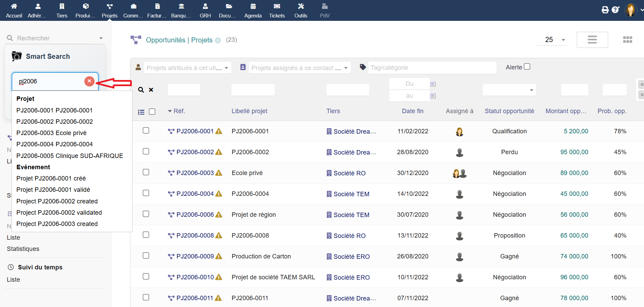The width and height of the screenshot is (644, 307).
Task: Click the Tag/catégorie input field
Action: (x=432, y=68)
